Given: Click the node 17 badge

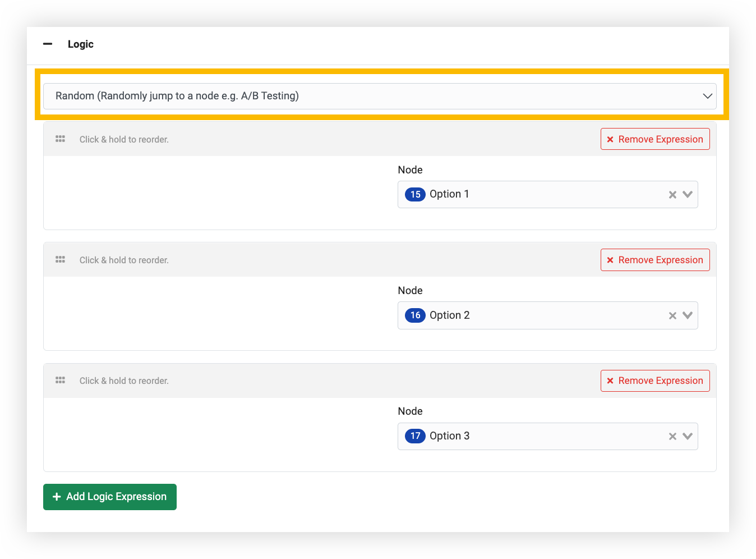Looking at the screenshot, I should coord(415,436).
